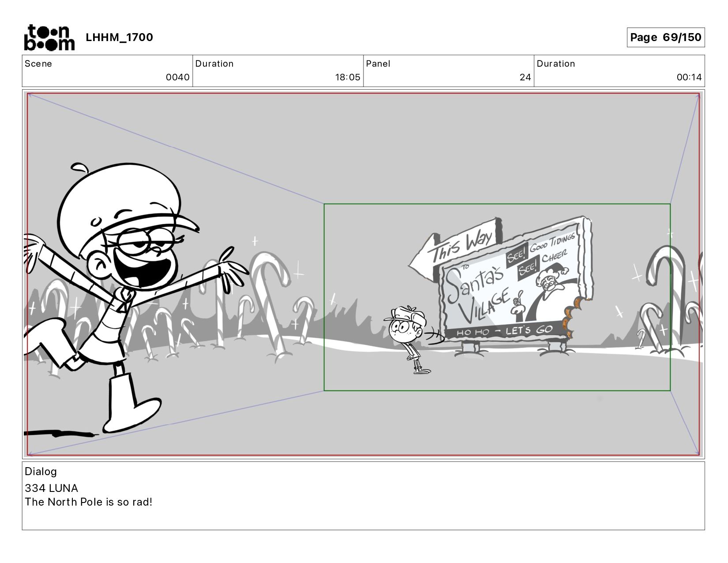Select the Panel label

coord(378,64)
